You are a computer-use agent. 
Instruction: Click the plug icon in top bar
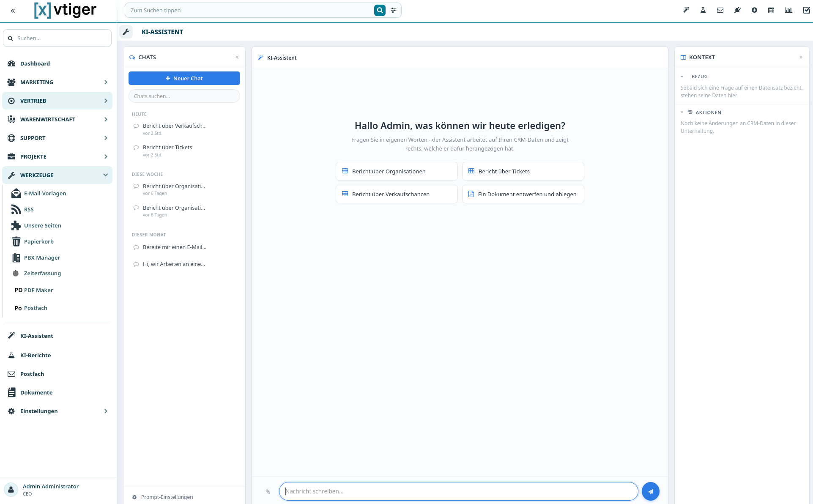[x=737, y=10]
